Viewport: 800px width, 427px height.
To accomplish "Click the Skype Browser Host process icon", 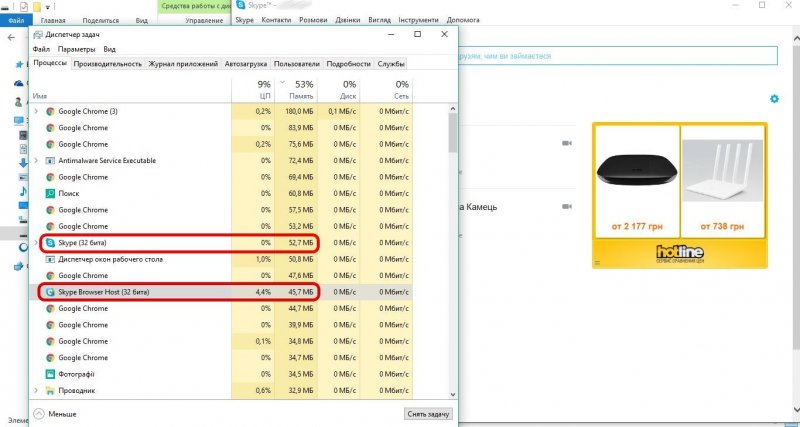I will (x=50, y=292).
